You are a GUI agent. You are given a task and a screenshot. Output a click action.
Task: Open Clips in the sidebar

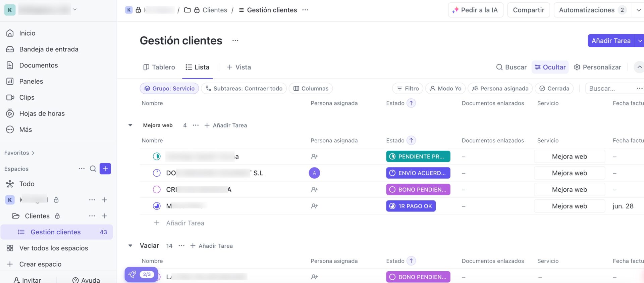tap(20, 97)
